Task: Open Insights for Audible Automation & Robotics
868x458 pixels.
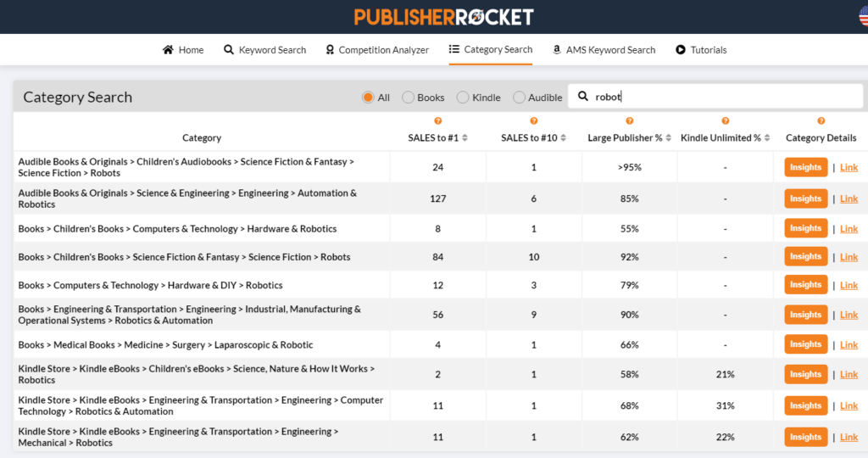Action: tap(805, 198)
